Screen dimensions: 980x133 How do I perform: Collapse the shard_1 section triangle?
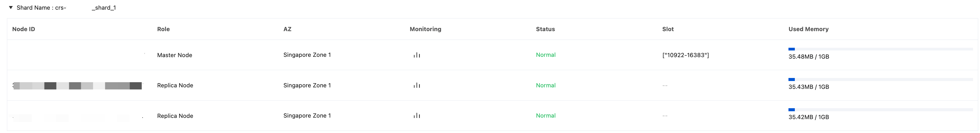coord(11,7)
